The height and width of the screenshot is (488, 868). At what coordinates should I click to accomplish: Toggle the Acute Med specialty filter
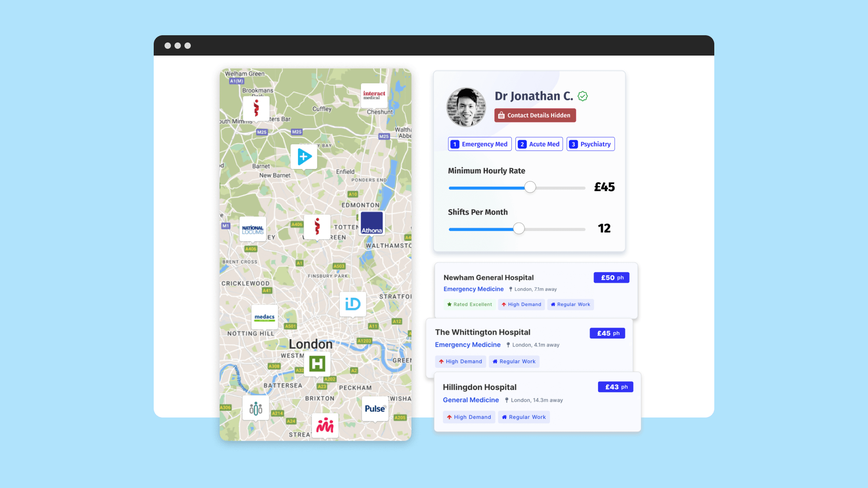pos(539,144)
